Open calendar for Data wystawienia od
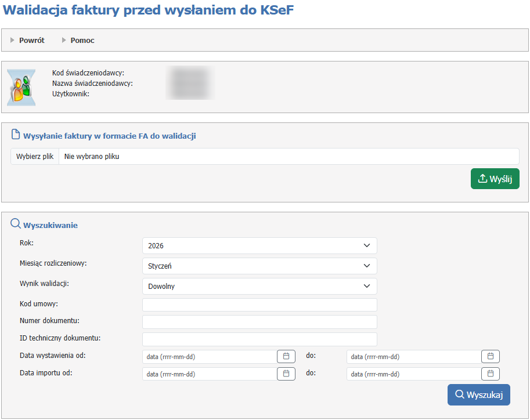This screenshot has width=530, height=420. (x=286, y=356)
